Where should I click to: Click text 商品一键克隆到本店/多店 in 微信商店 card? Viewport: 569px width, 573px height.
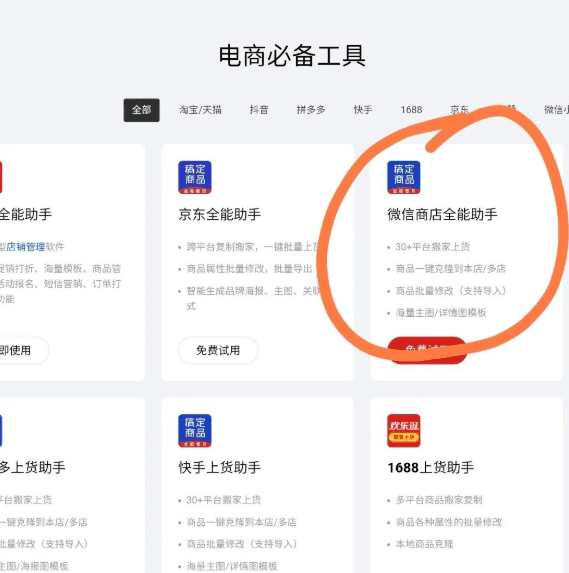[x=451, y=269]
